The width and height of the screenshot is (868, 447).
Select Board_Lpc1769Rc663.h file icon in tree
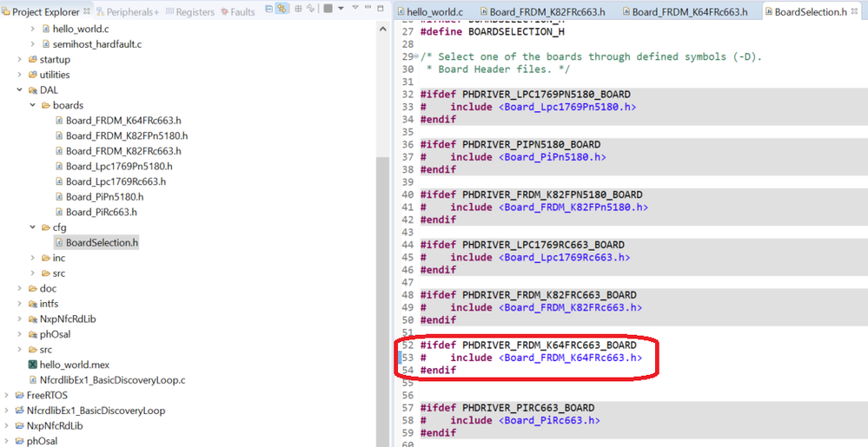59,181
